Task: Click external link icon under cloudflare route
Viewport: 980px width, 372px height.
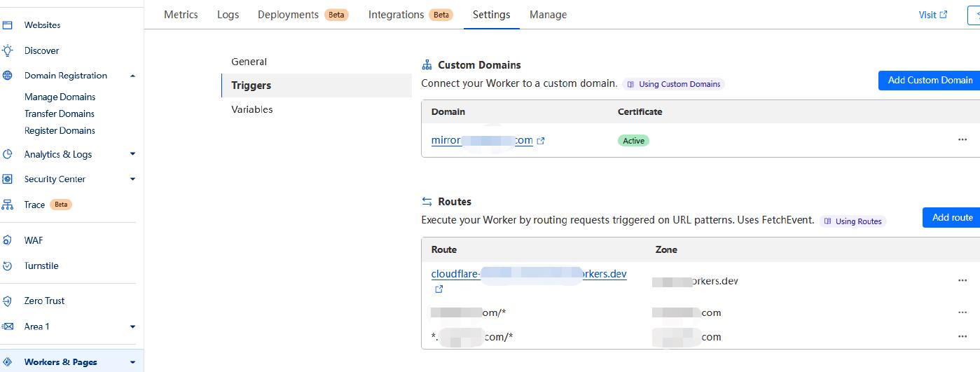Action: click(x=439, y=289)
